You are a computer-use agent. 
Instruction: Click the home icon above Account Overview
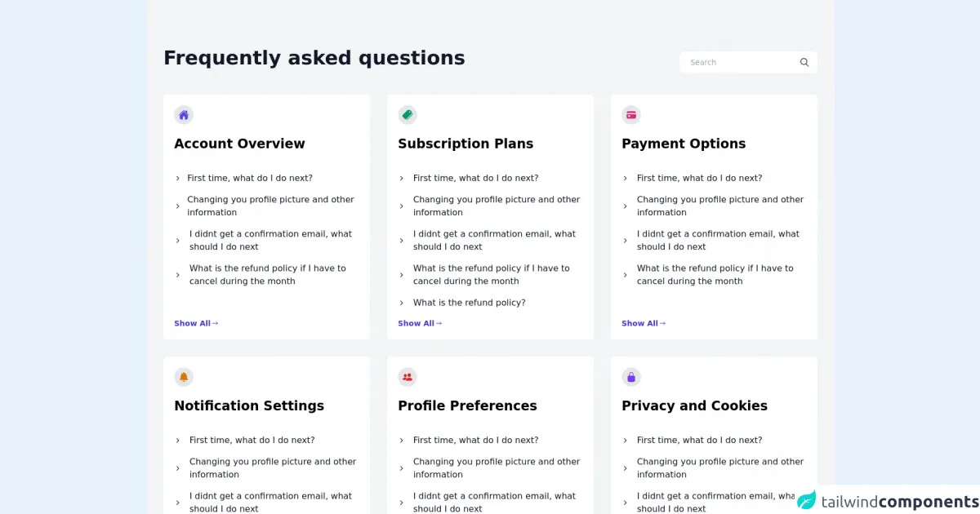coord(184,115)
